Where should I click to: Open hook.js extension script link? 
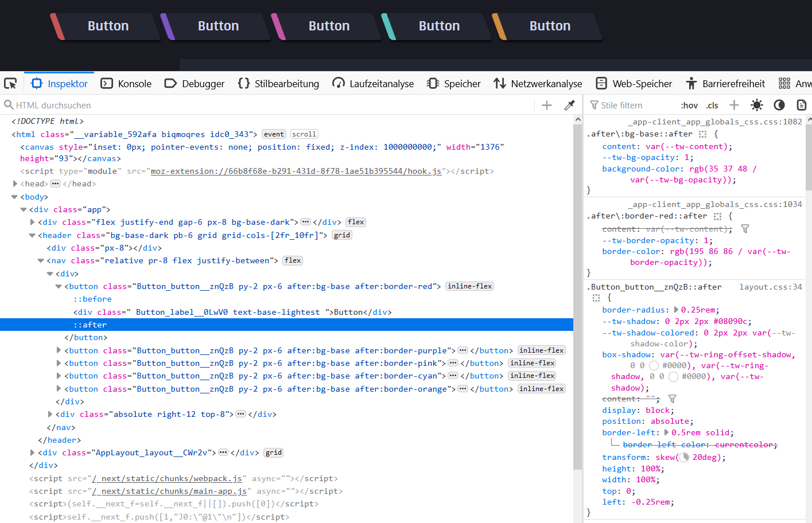click(296, 171)
